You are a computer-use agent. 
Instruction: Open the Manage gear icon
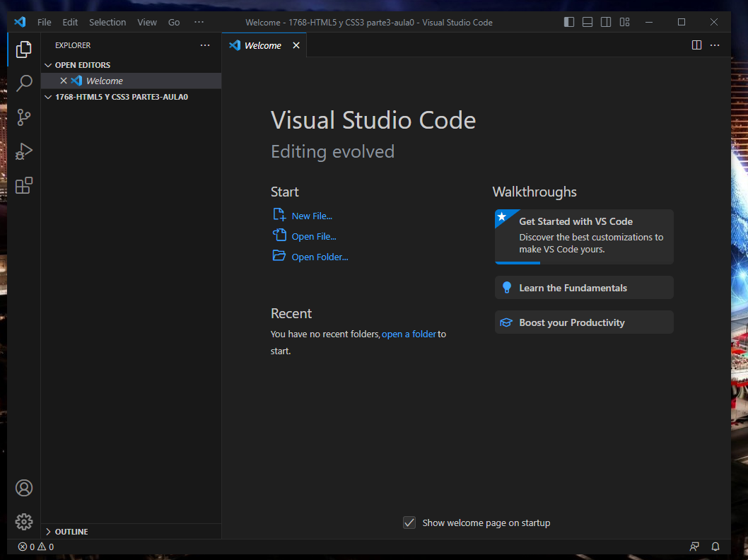24,522
